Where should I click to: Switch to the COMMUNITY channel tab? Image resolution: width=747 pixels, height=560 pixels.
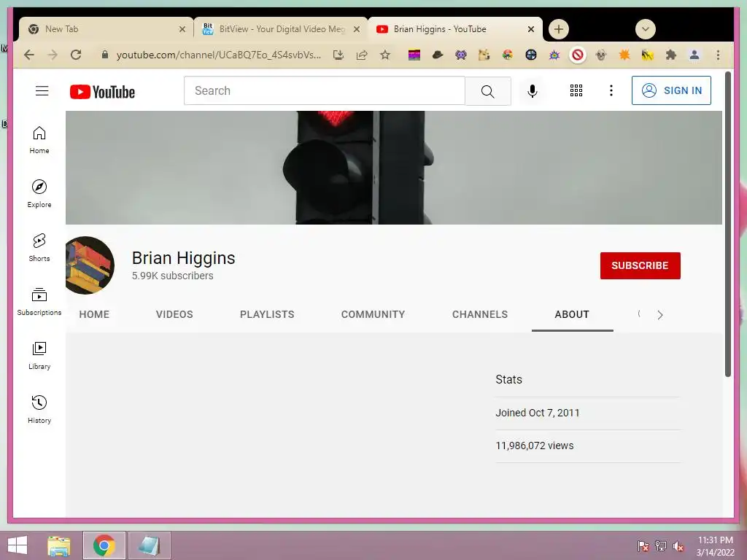[x=373, y=314]
